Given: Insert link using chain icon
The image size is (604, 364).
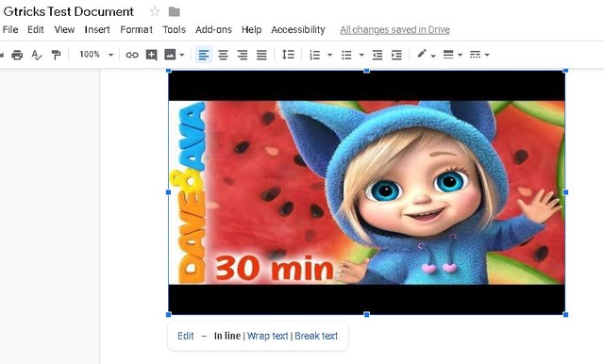Looking at the screenshot, I should point(132,55).
